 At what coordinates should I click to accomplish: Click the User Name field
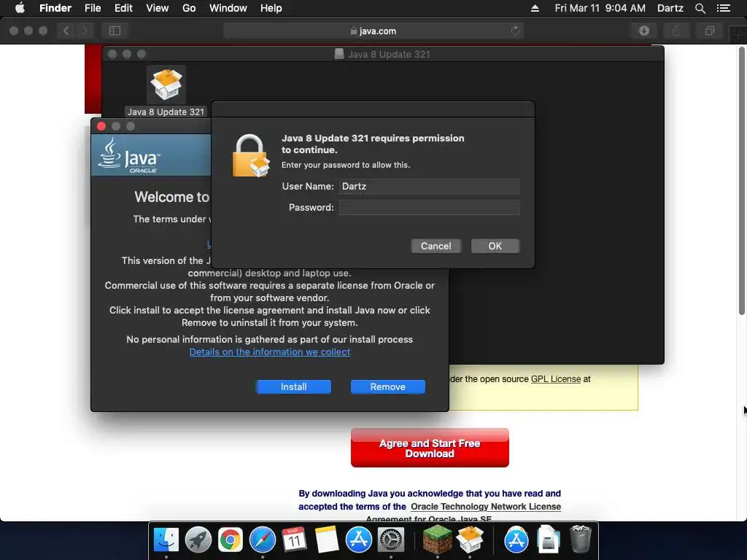coord(429,186)
